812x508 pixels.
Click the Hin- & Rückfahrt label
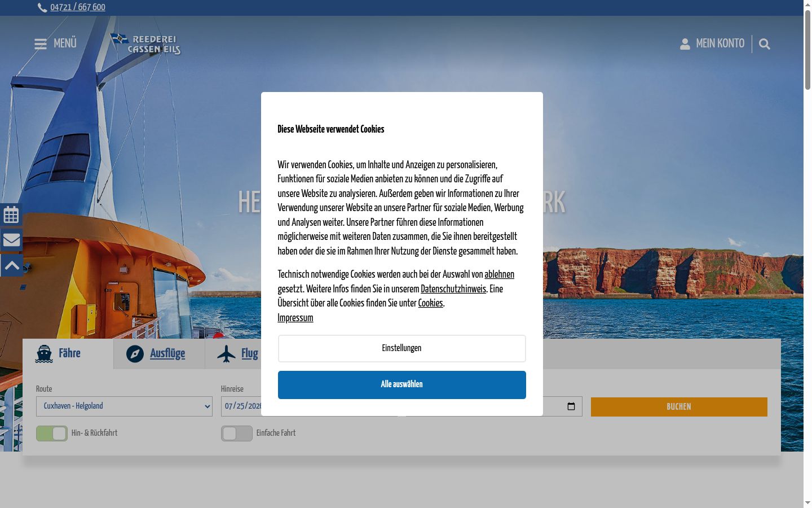pyautogui.click(x=94, y=433)
